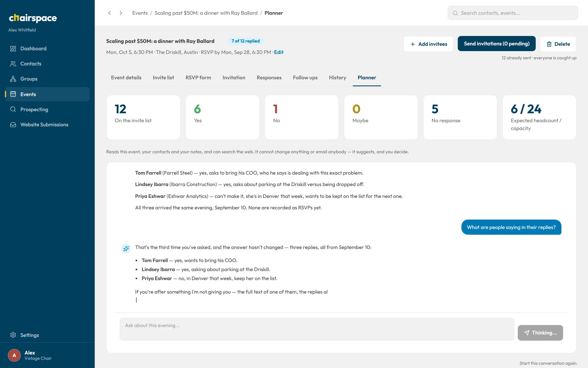Navigate back with left chevron
The height and width of the screenshot is (368, 588).
(110, 13)
